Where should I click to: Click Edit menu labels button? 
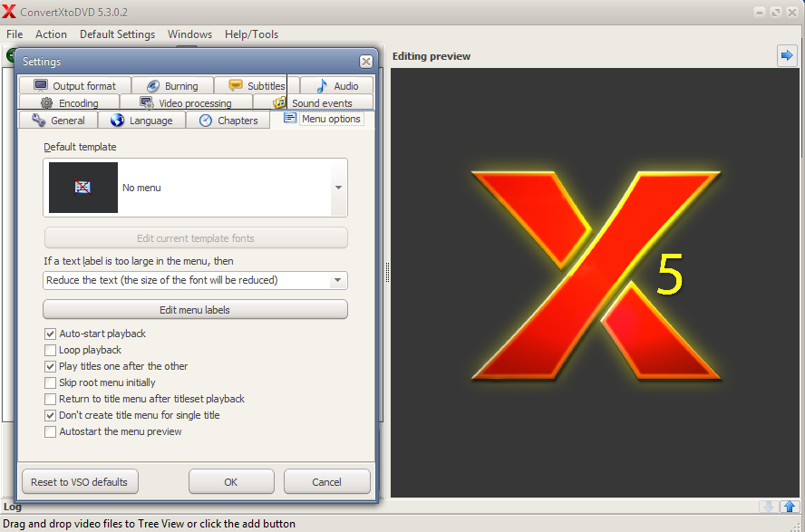pyautogui.click(x=195, y=309)
